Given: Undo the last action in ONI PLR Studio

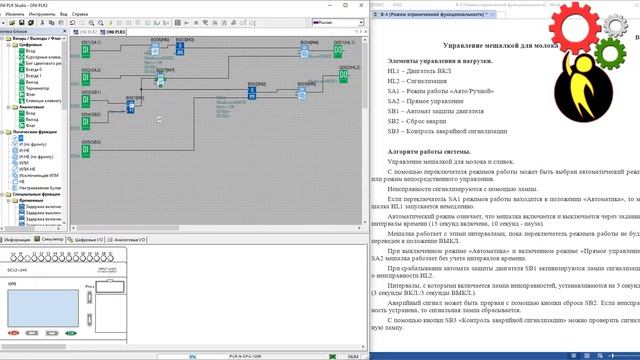Looking at the screenshot, I should pos(73,23).
